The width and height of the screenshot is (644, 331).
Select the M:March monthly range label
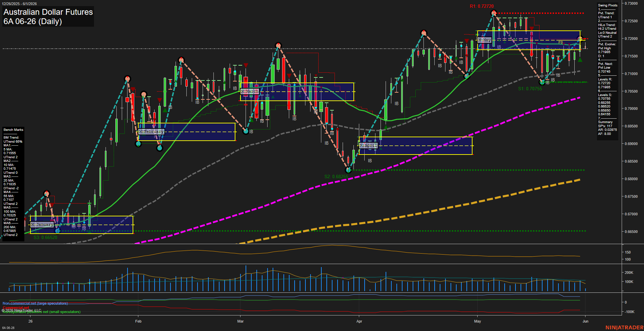[x=250, y=91]
